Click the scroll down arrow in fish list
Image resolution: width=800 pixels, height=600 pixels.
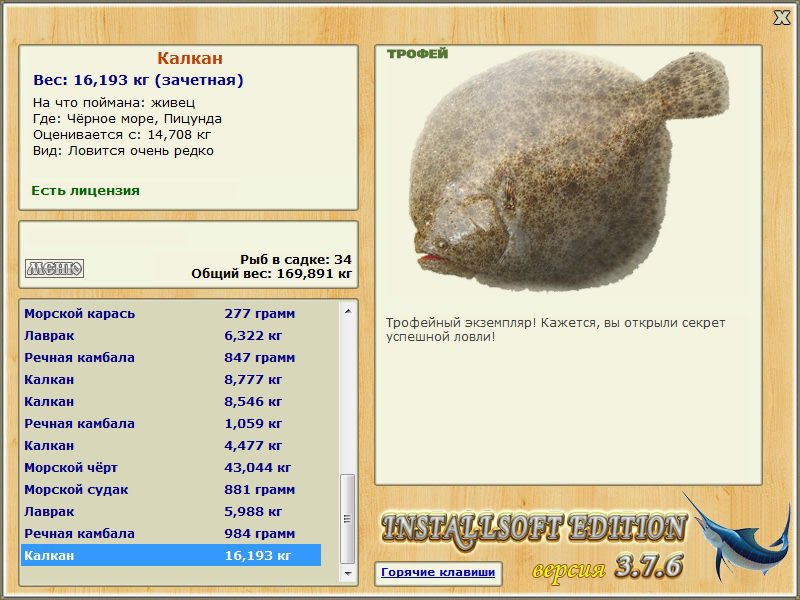click(348, 573)
